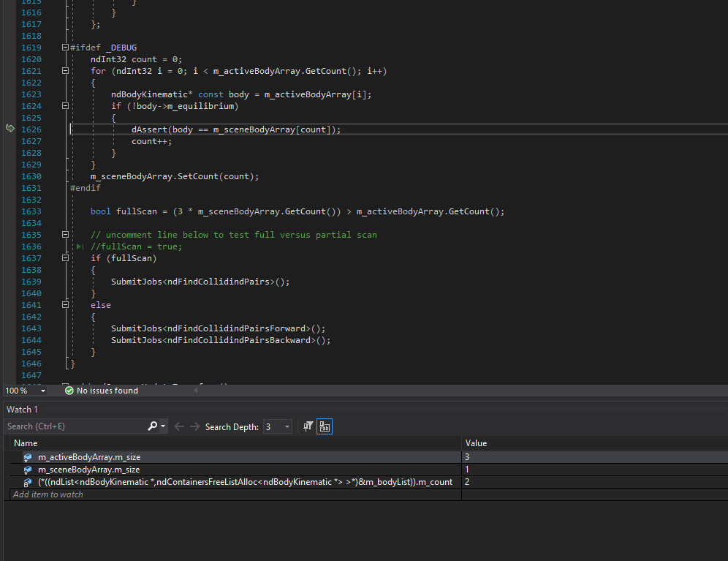Go to previous search result arrow in Watch

(179, 426)
